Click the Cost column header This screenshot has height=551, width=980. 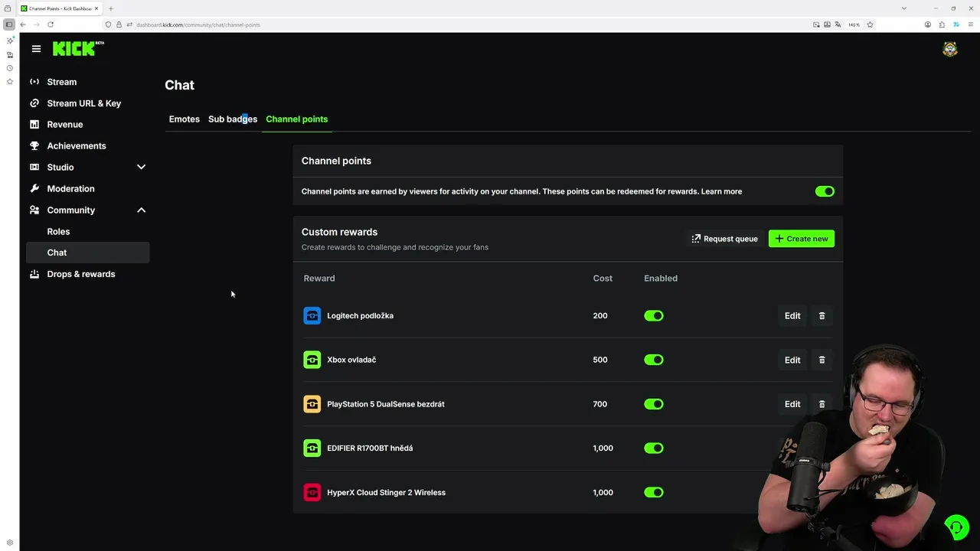[x=603, y=279]
